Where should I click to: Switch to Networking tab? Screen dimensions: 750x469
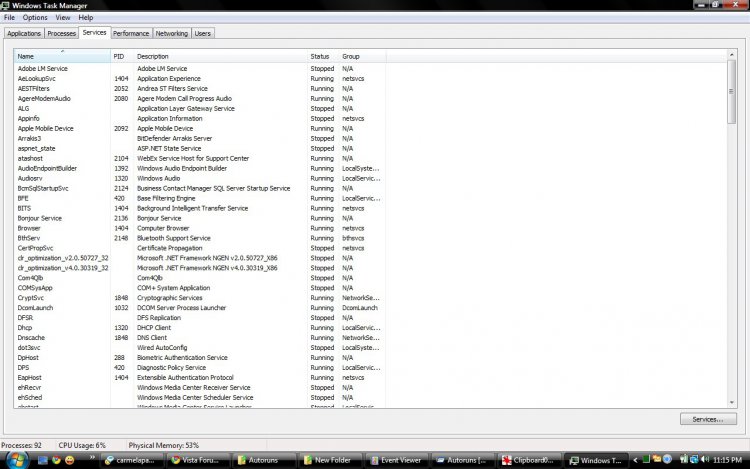(x=172, y=33)
